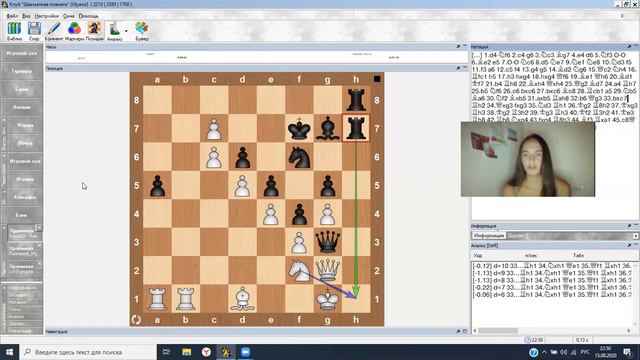The image size is (640, 360).
Task: Click the Игроки sidebar button
Action: coord(24,179)
